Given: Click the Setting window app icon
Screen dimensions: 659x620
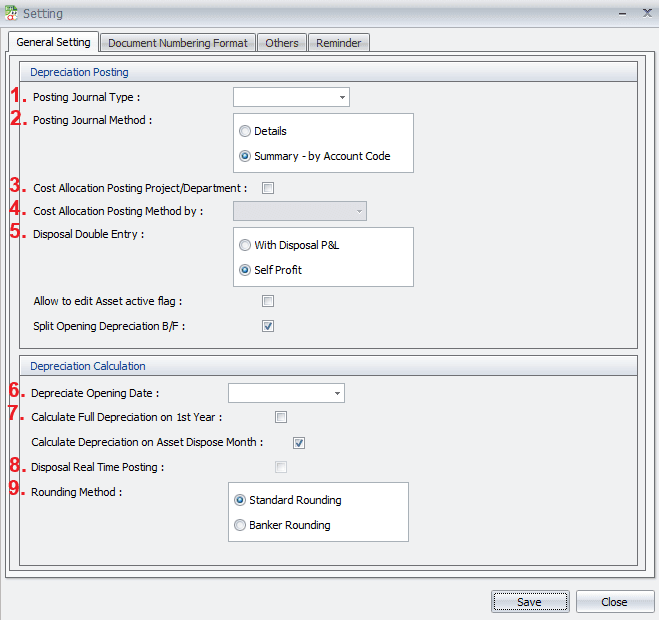Looking at the screenshot, I should click(x=11, y=13).
